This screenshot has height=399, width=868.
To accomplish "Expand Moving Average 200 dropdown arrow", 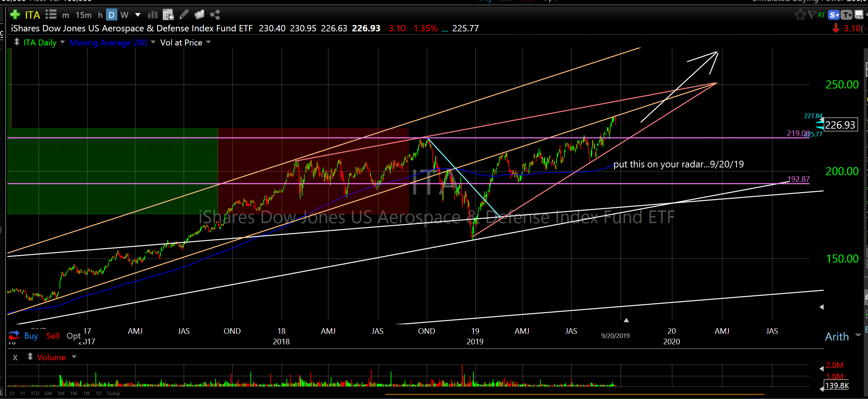I will [x=153, y=42].
